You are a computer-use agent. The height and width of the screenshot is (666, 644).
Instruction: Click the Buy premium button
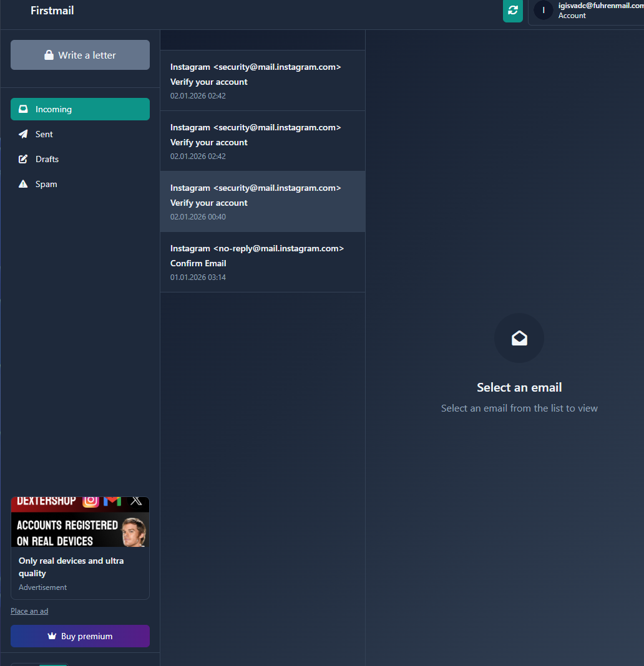pyautogui.click(x=80, y=636)
